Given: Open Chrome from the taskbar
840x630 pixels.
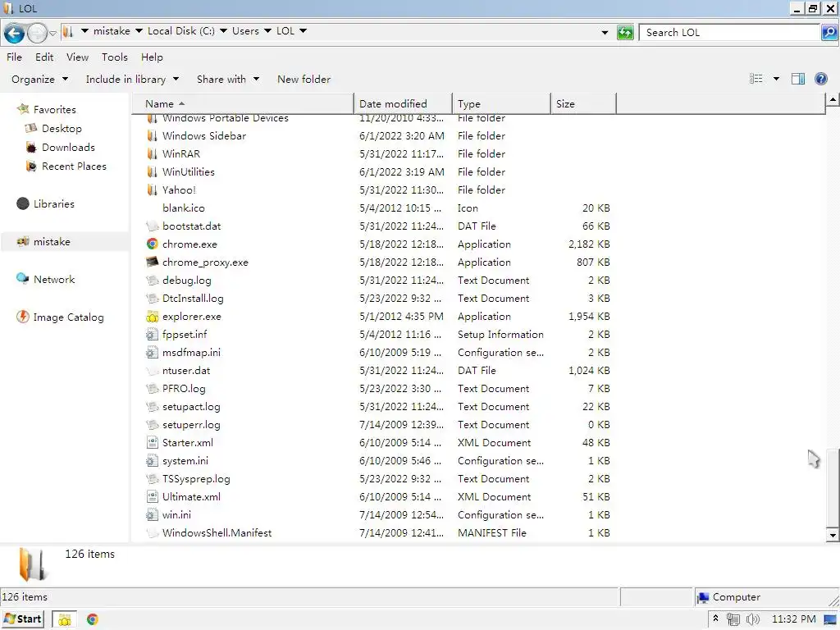Looking at the screenshot, I should click(92, 619).
